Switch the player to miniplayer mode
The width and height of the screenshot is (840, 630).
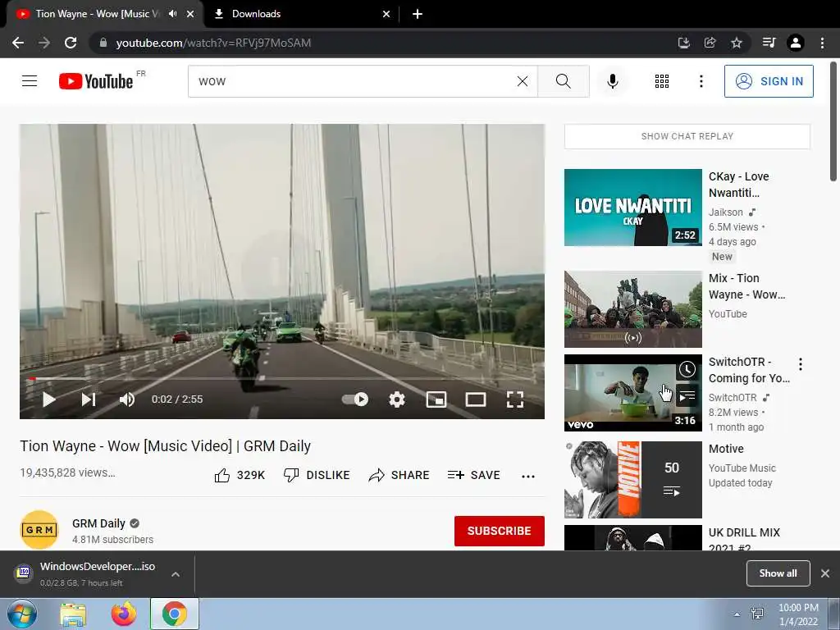tap(436, 399)
